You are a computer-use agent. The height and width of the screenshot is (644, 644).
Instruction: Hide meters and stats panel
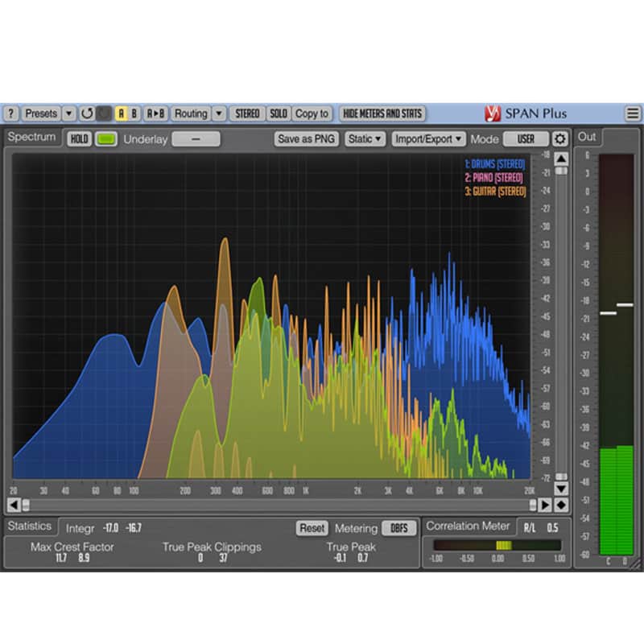382,114
